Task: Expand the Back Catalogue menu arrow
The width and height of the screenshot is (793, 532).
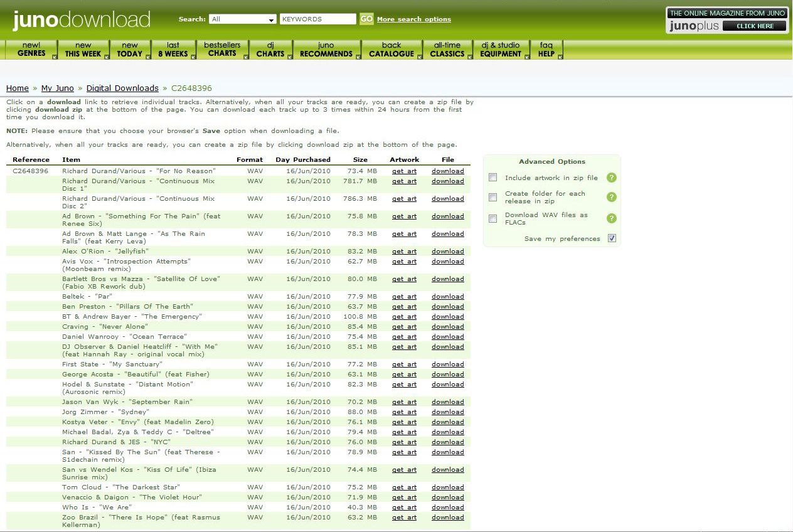Action: (420, 56)
